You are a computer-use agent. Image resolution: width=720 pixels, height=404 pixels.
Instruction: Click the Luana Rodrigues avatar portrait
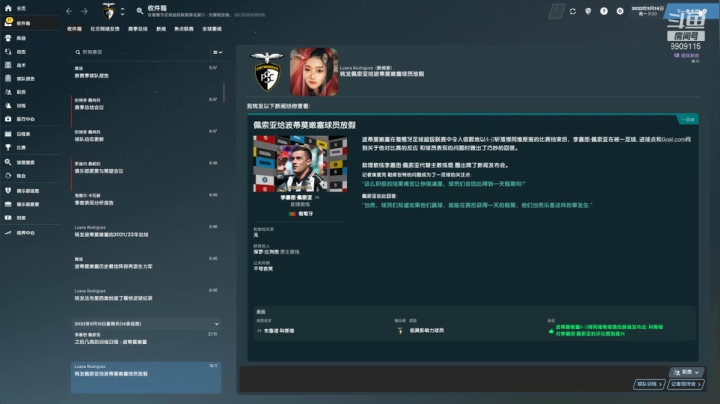point(314,72)
